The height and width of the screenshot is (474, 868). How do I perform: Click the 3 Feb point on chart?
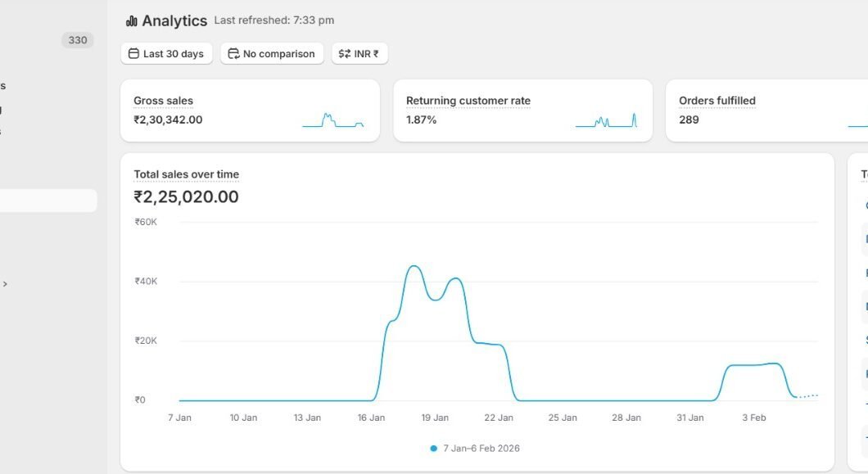coord(754,364)
